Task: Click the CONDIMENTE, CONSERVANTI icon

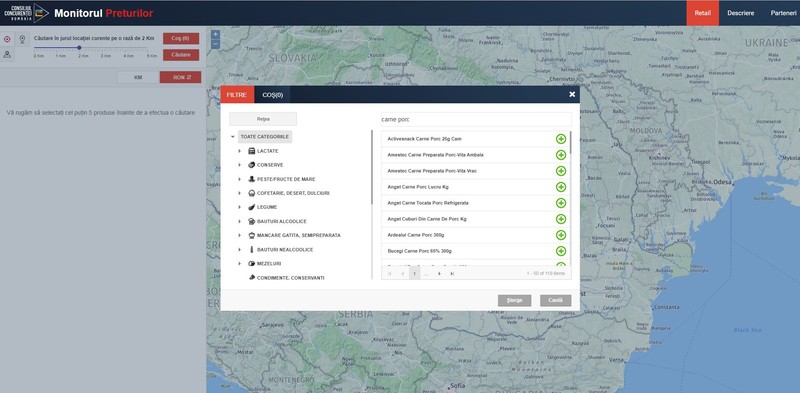Action: coord(251,278)
